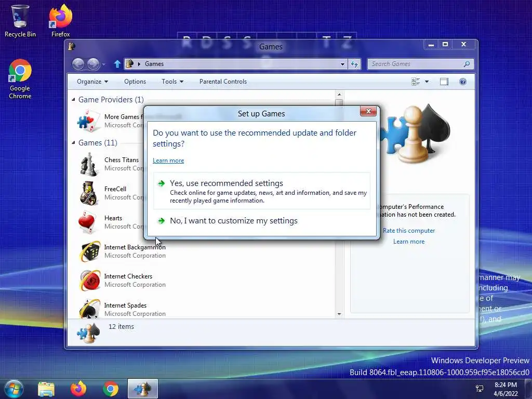Screen dimensions: 532x399
Task: Click the scrollbar down arrow in games list
Action: [339, 314]
